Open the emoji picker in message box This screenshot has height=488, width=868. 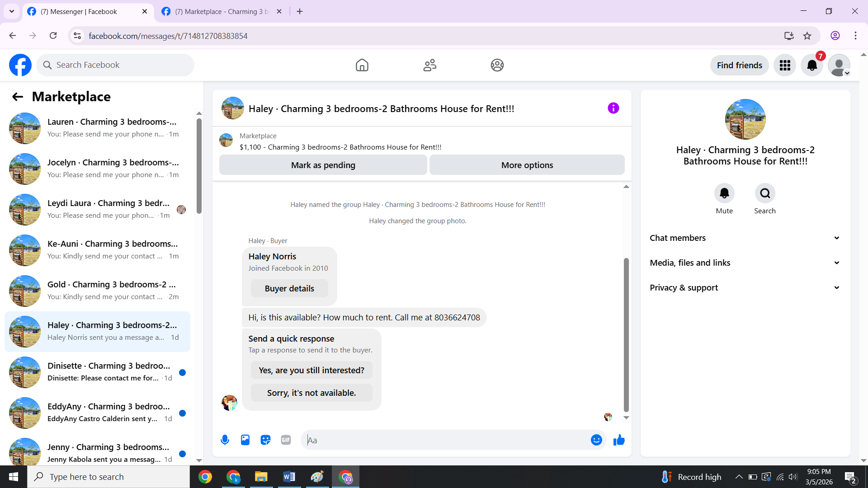point(596,440)
